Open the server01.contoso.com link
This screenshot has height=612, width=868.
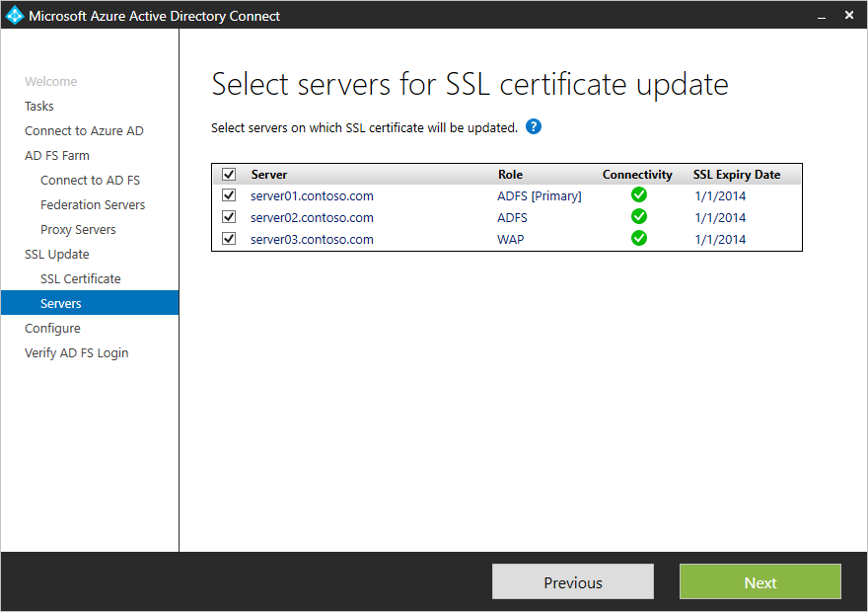[312, 195]
